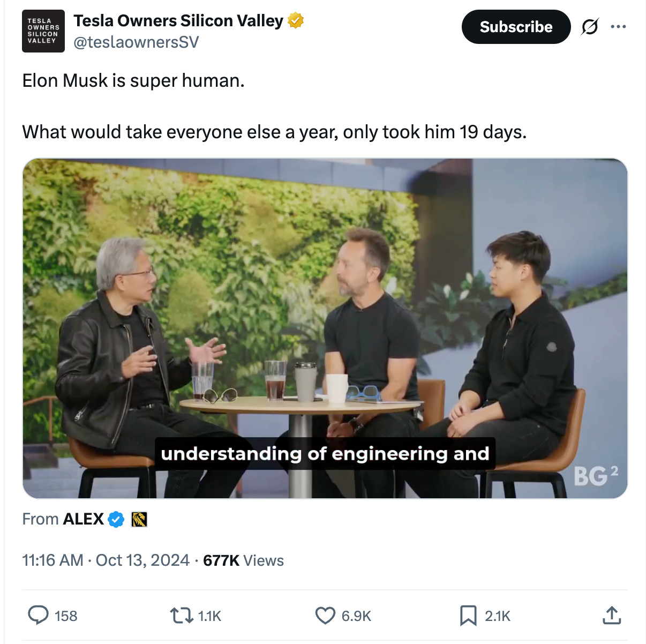Screen dimensions: 646x644
Task: Click the blue verified badge beside ALEX
Action: (116, 519)
